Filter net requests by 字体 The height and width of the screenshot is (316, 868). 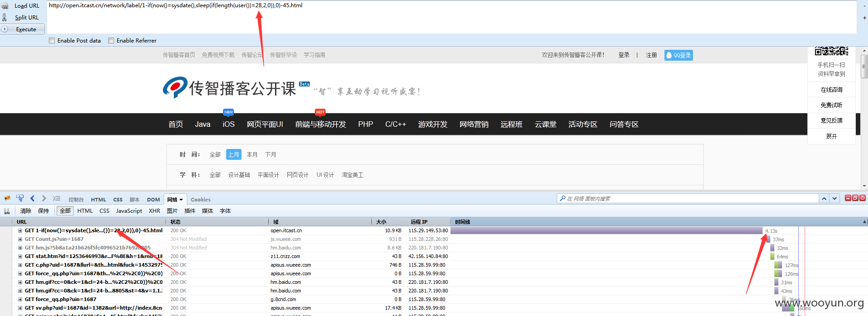225,211
